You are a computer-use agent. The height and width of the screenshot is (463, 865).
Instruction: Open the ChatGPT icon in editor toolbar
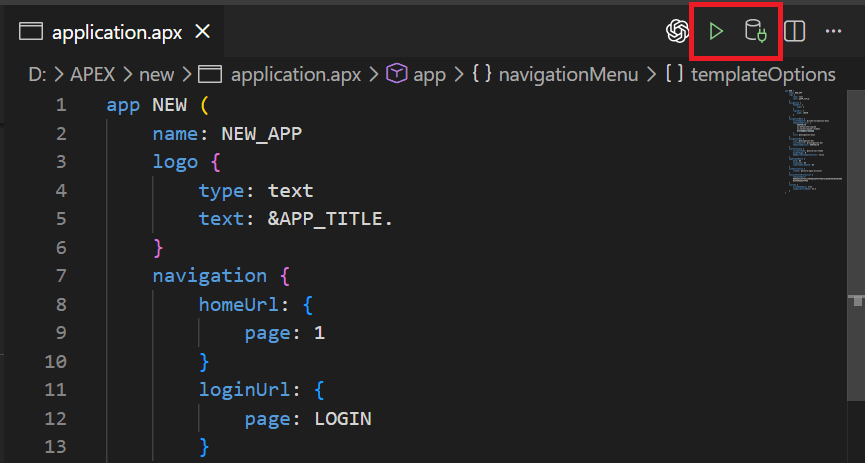pyautogui.click(x=677, y=31)
